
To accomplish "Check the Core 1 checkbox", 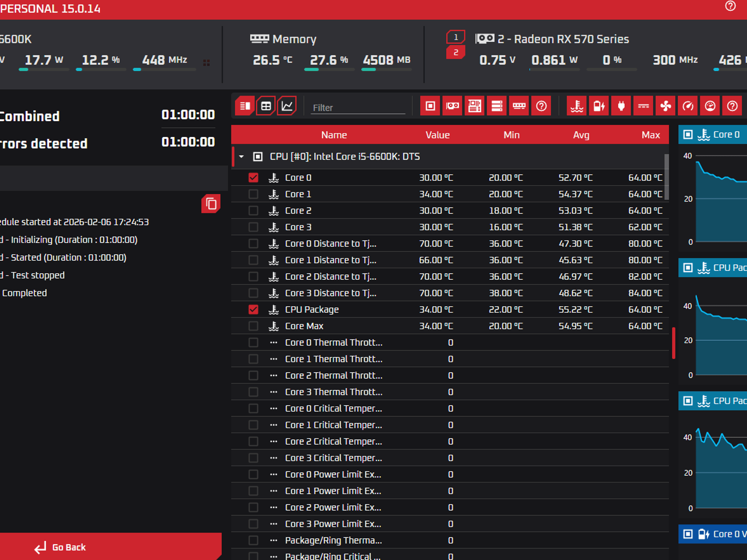I will pos(253,194).
